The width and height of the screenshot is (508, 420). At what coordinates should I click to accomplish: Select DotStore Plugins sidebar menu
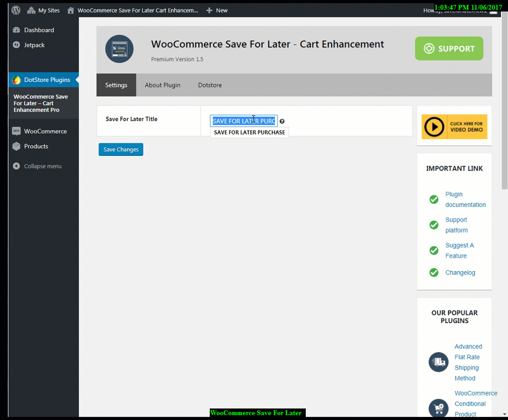click(47, 80)
